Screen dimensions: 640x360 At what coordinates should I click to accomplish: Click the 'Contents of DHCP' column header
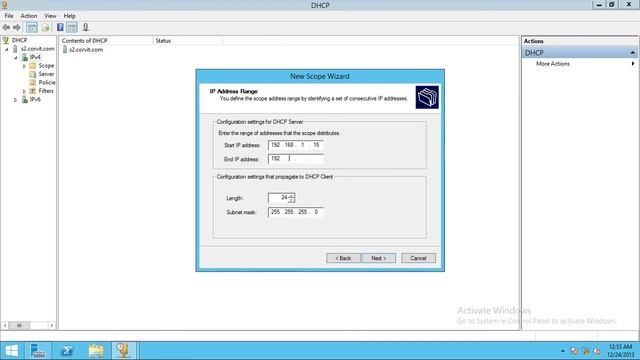106,41
